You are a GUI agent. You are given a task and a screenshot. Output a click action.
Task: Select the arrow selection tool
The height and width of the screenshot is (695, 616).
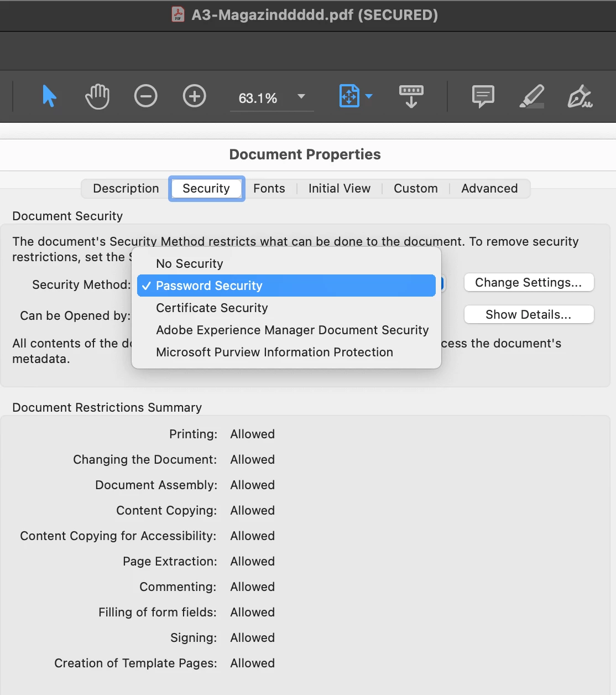click(49, 96)
